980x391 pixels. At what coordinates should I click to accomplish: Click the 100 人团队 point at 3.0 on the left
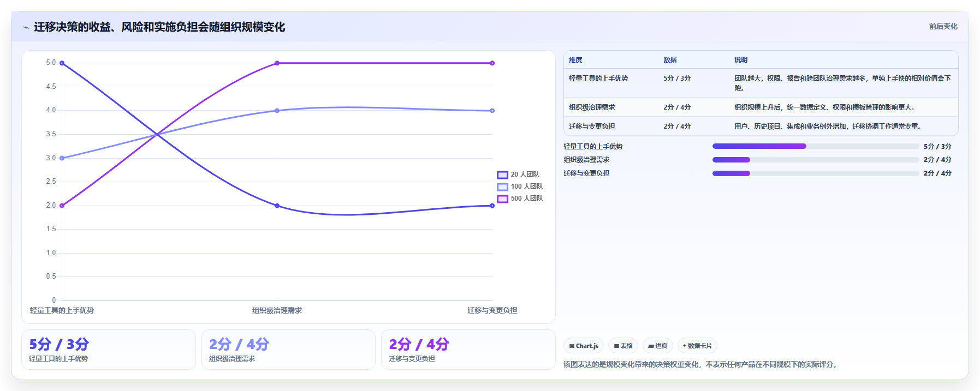(x=62, y=158)
